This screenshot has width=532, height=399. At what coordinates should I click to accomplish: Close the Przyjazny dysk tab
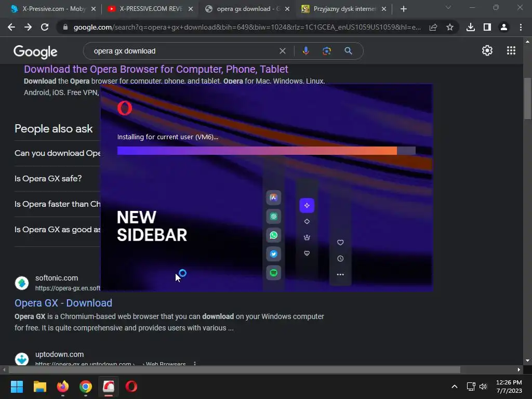384,9
